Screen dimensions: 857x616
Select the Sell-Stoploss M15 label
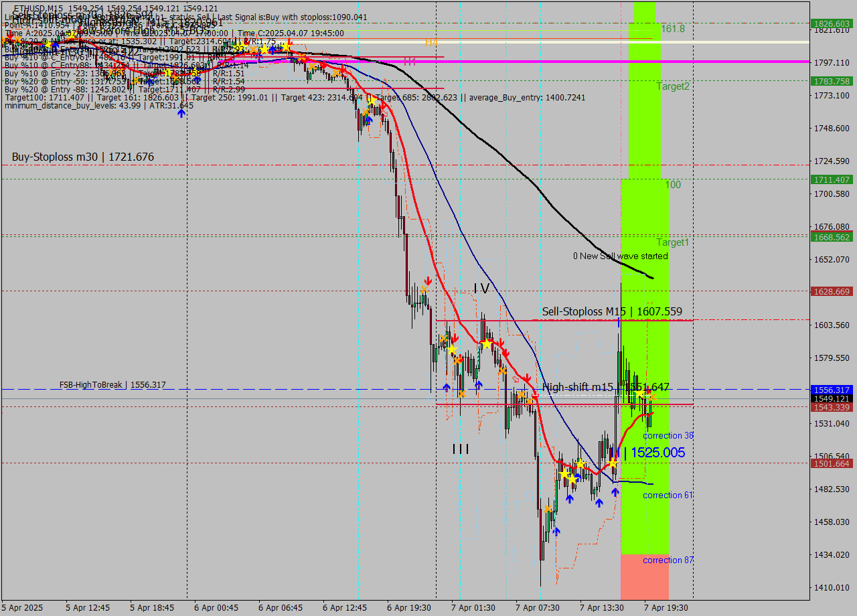pos(612,311)
